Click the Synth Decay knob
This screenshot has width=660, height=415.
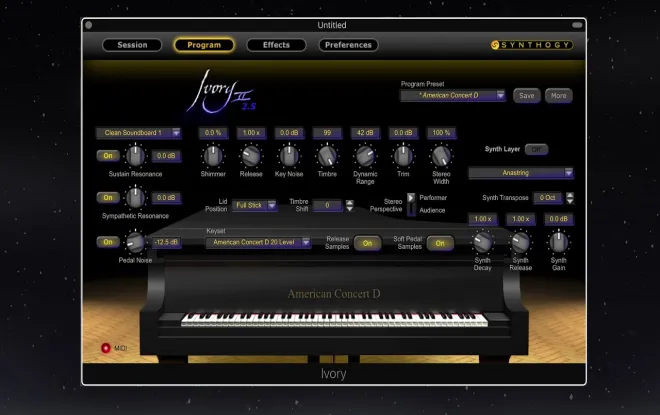pos(482,242)
